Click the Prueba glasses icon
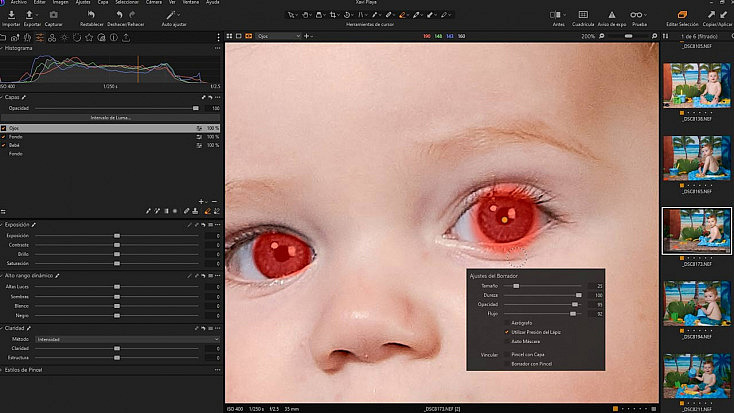The image size is (734, 413). tap(636, 15)
